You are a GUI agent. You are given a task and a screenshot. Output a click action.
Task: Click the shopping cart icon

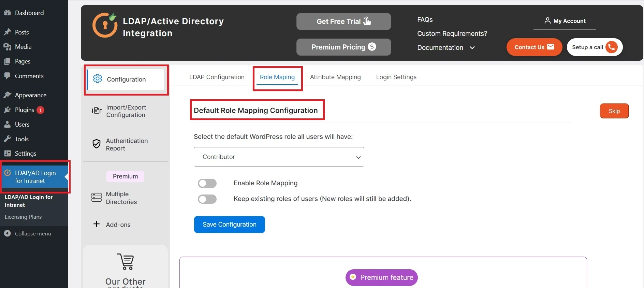[x=126, y=261]
